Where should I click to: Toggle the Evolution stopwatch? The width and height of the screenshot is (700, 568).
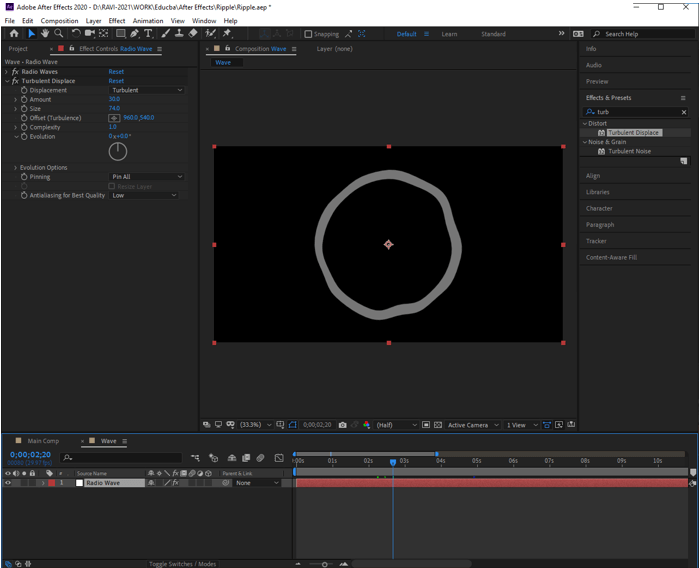tap(24, 136)
